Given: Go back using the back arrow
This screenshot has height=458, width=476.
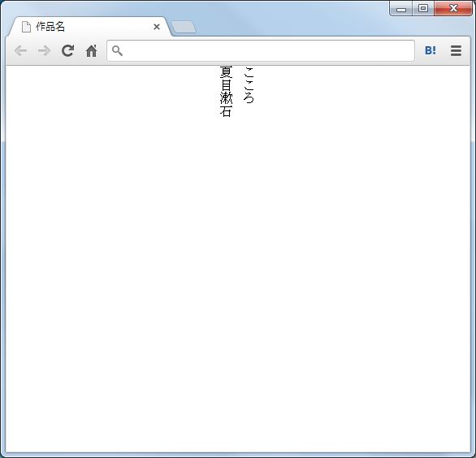Looking at the screenshot, I should (20, 50).
